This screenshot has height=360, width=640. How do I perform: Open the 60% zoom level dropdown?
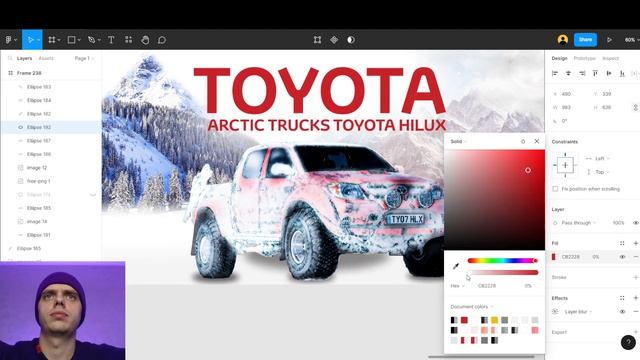click(x=631, y=40)
